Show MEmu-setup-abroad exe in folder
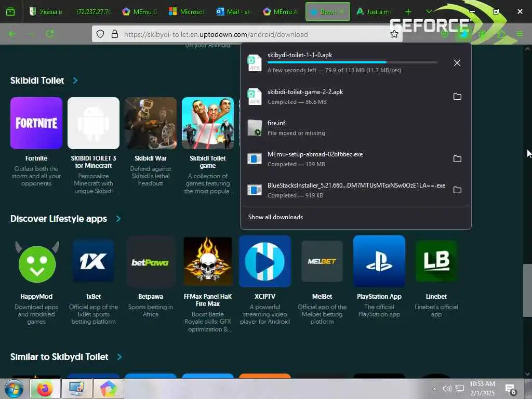The height and width of the screenshot is (399, 532). (x=457, y=159)
